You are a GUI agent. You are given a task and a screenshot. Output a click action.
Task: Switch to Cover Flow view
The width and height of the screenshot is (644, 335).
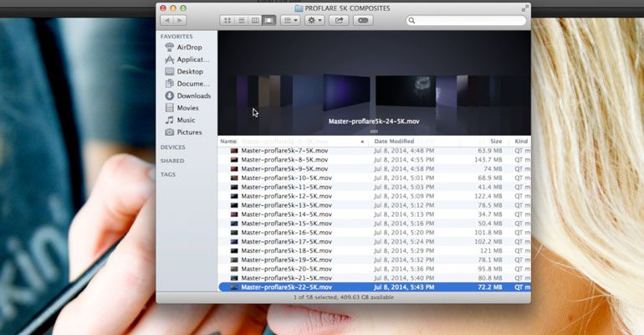point(269,20)
